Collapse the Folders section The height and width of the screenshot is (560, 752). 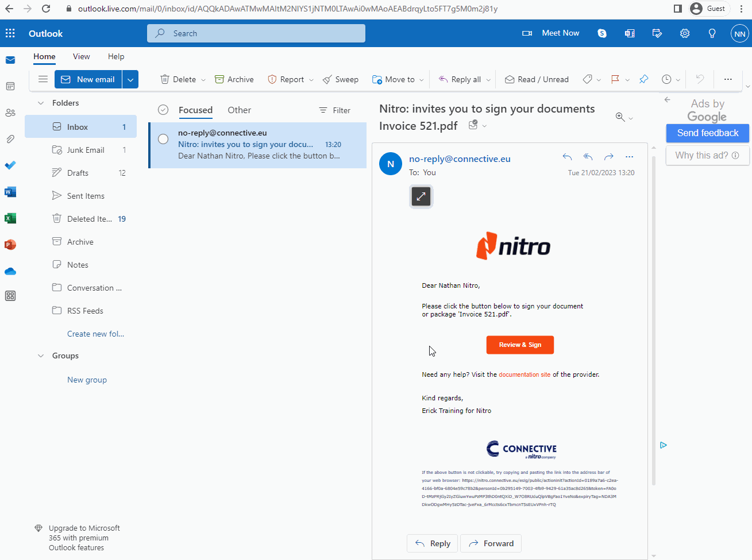click(x=41, y=103)
